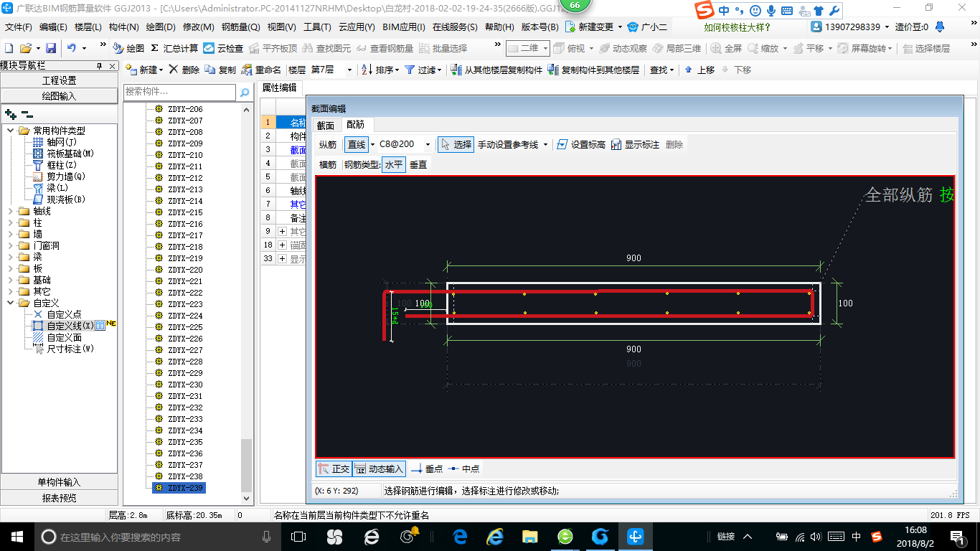
Task: Switch to 配筋 tab
Action: pyautogui.click(x=356, y=125)
